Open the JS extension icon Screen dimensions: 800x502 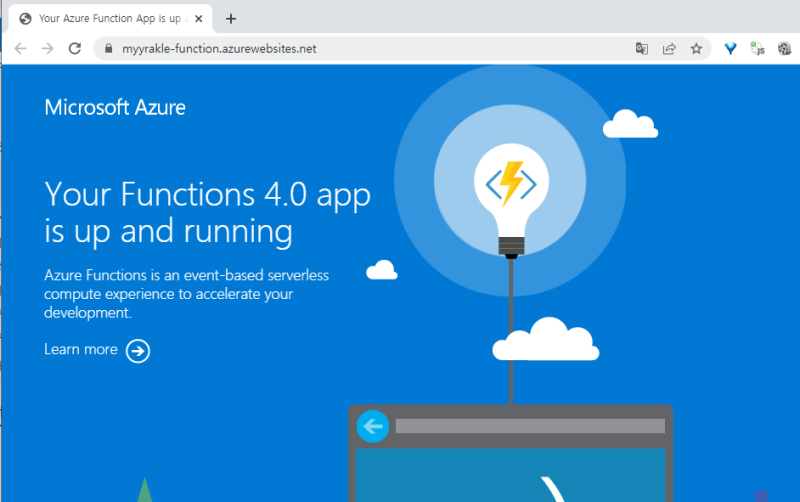tap(758, 48)
